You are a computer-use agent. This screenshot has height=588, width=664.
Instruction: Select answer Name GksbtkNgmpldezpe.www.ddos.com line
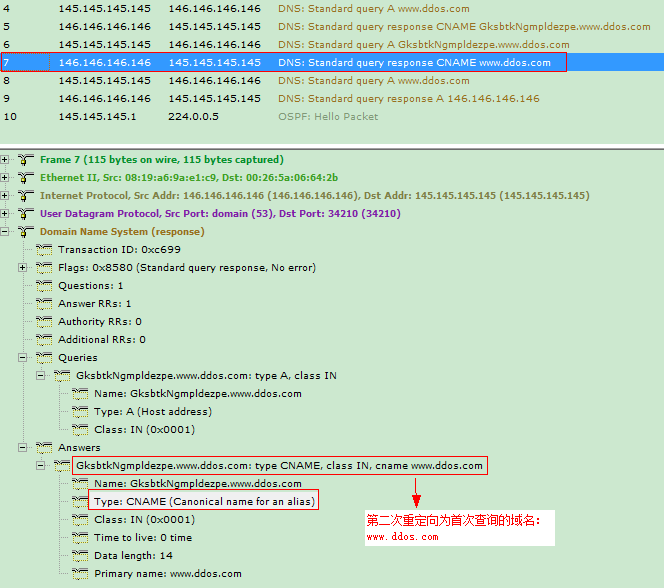pyautogui.click(x=198, y=483)
